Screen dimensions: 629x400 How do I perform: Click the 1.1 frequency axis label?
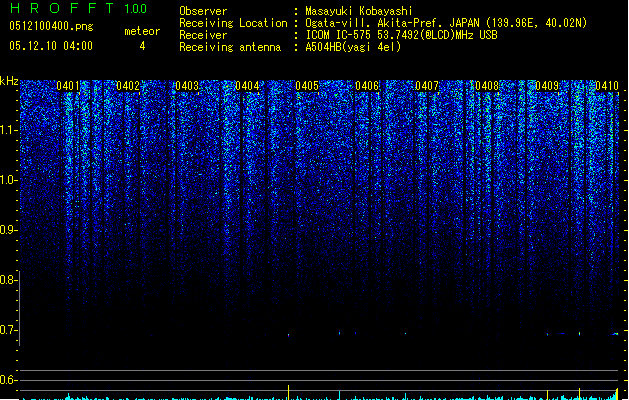[x=9, y=130]
